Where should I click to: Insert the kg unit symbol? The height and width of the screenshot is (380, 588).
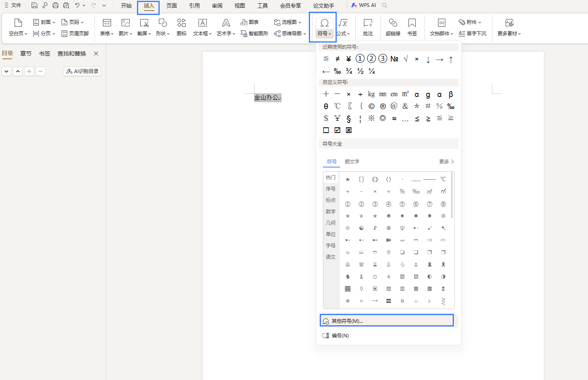(x=371, y=94)
